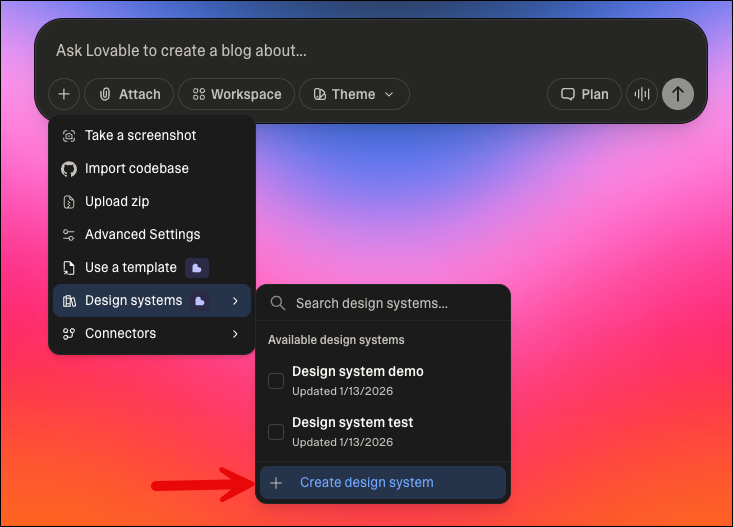Switch to Plan mode
The height and width of the screenshot is (527, 733).
click(x=584, y=94)
